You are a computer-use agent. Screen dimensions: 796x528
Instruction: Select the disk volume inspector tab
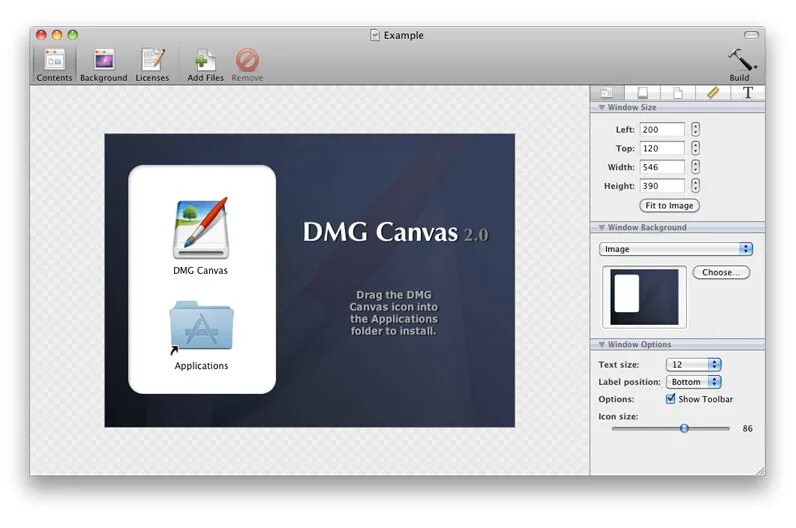click(x=643, y=93)
